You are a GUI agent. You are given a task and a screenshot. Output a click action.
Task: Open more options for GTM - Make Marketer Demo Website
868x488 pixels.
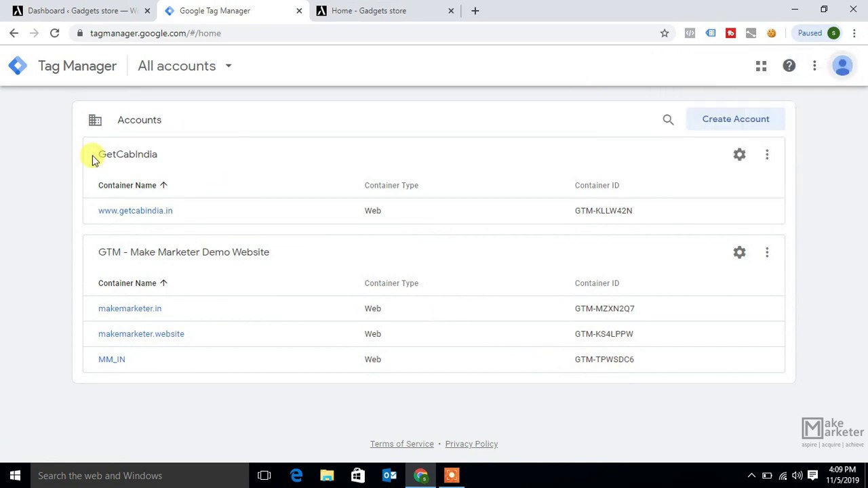(x=767, y=252)
